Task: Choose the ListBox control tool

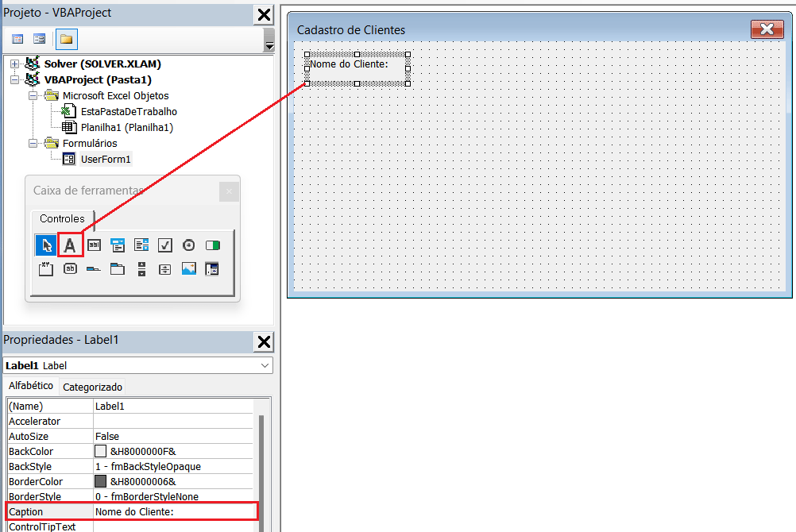Action: (x=141, y=245)
